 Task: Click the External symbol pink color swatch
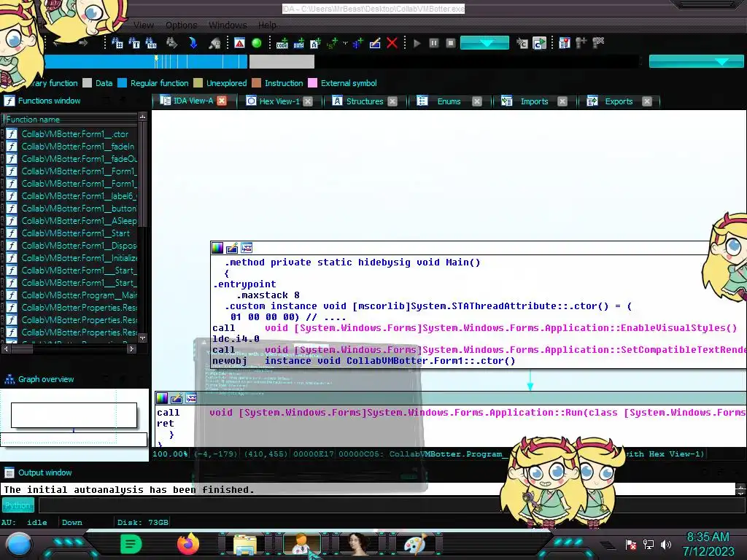(x=312, y=83)
